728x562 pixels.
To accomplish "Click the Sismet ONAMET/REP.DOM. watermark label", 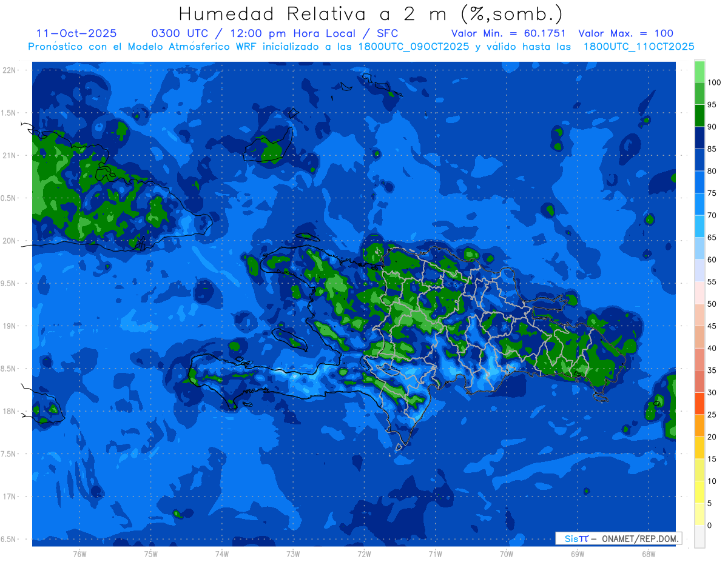I will click(x=618, y=538).
